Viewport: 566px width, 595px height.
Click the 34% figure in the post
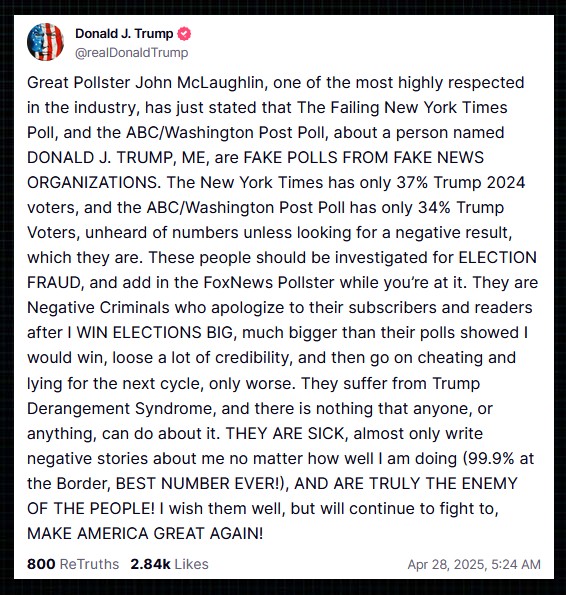(434, 208)
